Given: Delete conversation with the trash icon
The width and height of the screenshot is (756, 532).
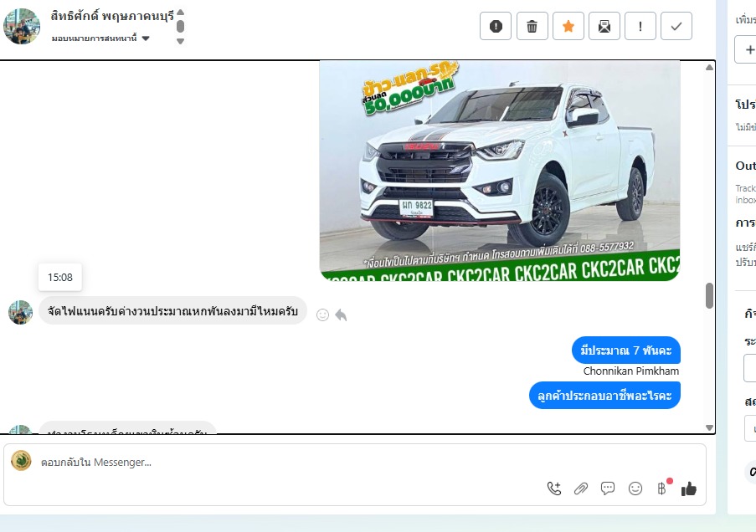Looking at the screenshot, I should pyautogui.click(x=532, y=26).
